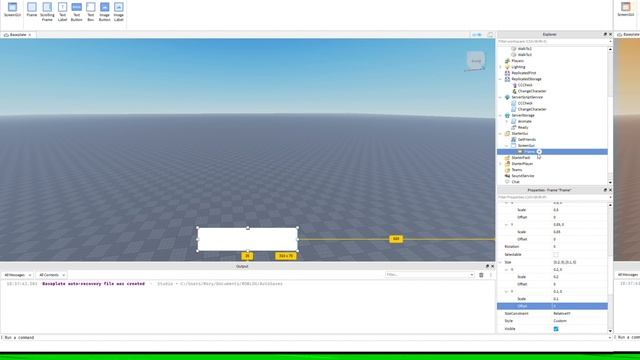Undock the Explorer panel

[x=605, y=34]
